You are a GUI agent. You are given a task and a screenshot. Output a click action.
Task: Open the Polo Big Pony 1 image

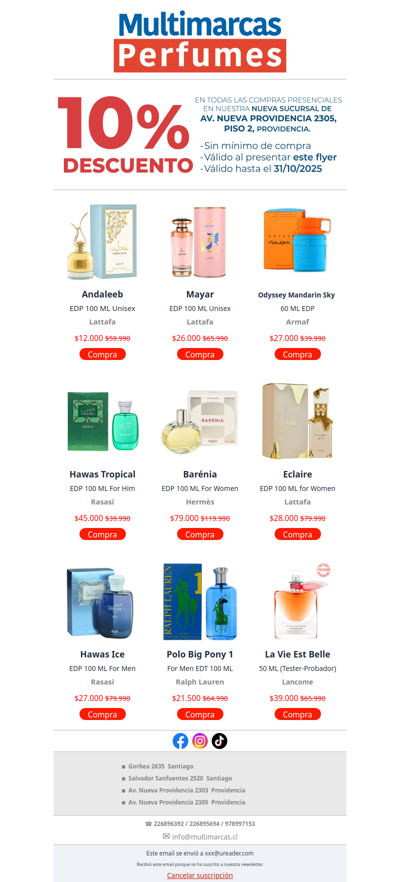pyautogui.click(x=200, y=602)
